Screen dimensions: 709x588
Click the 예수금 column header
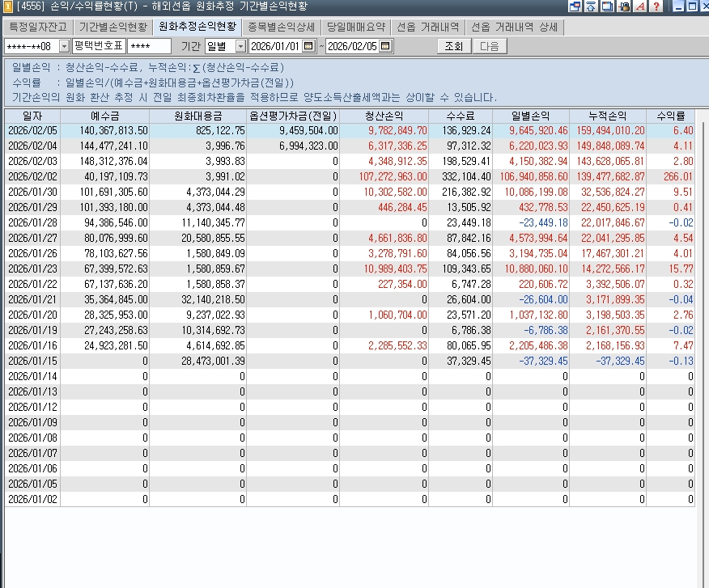pos(104,116)
